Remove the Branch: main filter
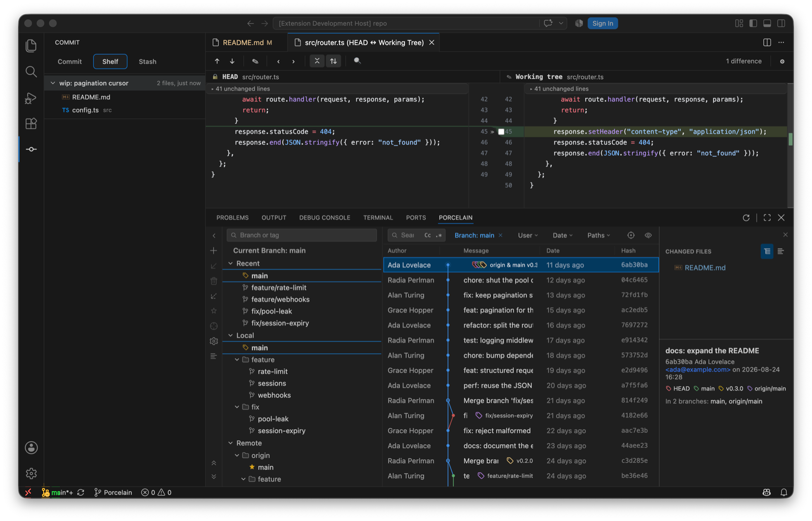This screenshot has width=812, height=521. tap(500, 235)
